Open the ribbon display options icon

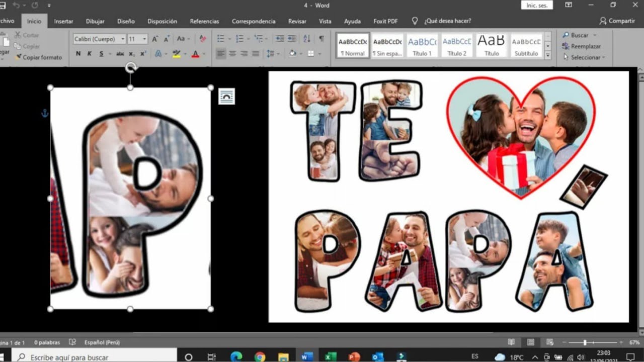(x=569, y=5)
